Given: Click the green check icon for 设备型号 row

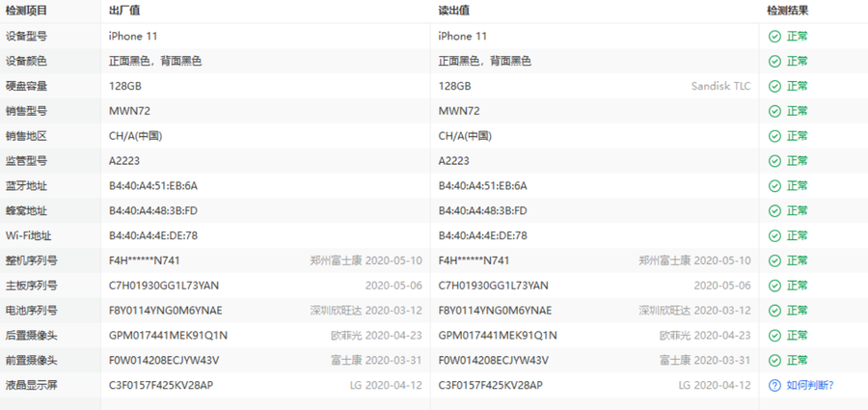Looking at the screenshot, I should coord(774,37).
